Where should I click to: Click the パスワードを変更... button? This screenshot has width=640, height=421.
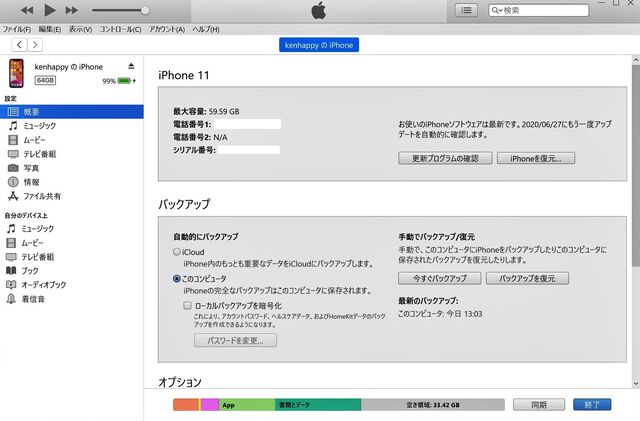pyautogui.click(x=236, y=341)
